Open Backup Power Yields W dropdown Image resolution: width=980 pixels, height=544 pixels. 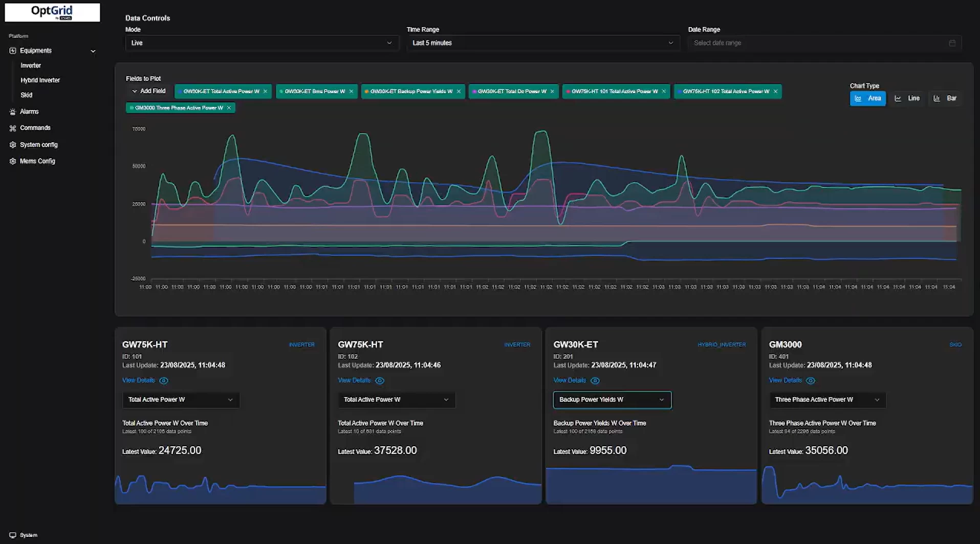[x=612, y=400]
